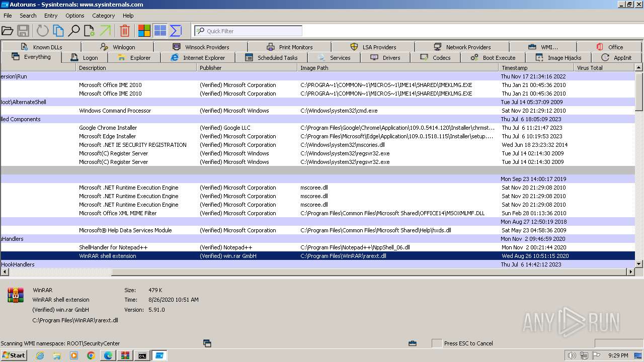Select the WinRAR shell extension row
This screenshot has width=644, height=362.
(x=317, y=256)
